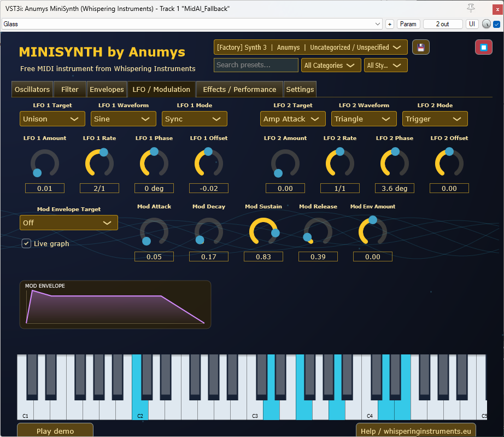Click the LFO 2 Rate value 1/1
504x437 pixels.
340,188
